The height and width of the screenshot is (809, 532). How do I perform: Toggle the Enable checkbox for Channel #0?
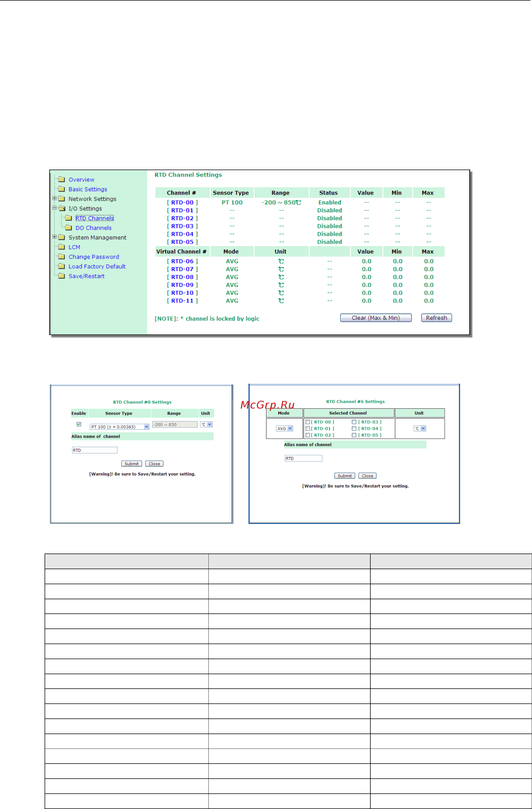[79, 424]
